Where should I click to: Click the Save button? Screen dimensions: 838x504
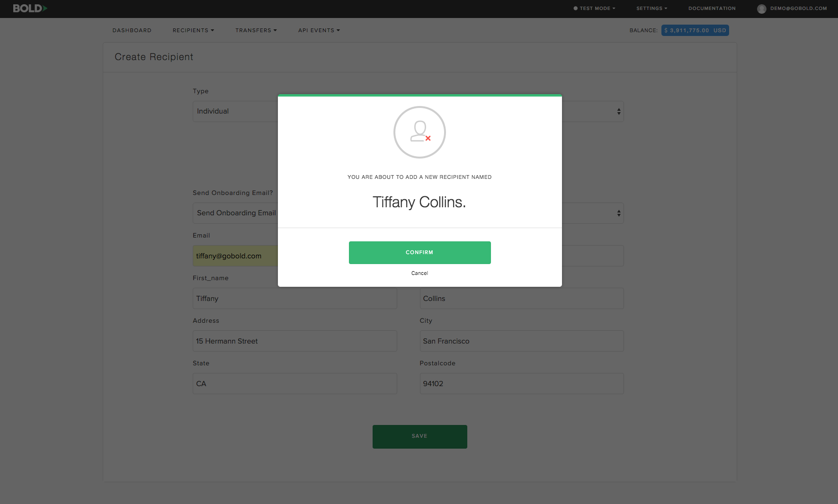tap(419, 436)
